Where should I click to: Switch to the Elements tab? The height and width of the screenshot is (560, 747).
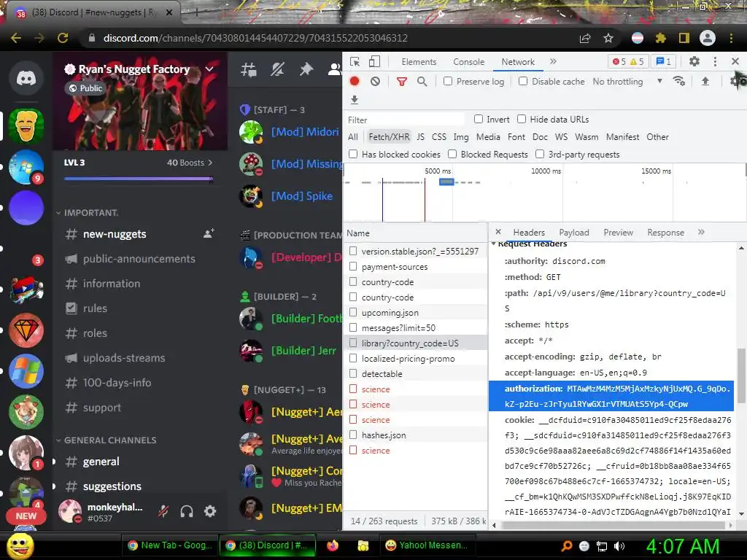pos(419,62)
